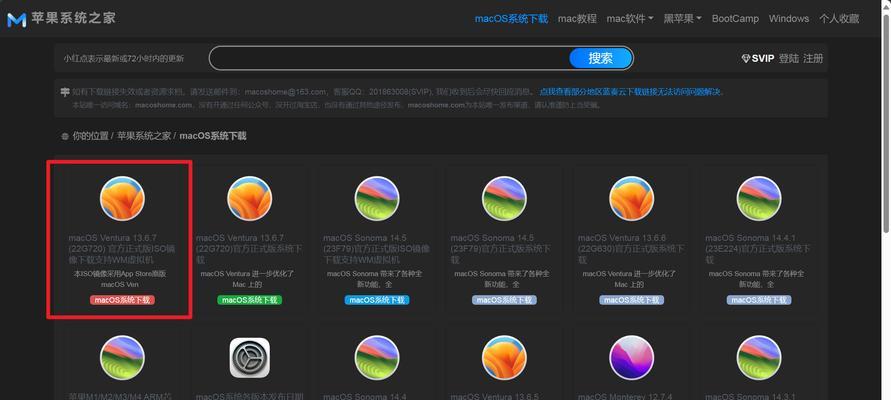
Task: Click the 苹果M1/M2/M3/M4 ARM card icon
Action: coord(122,358)
